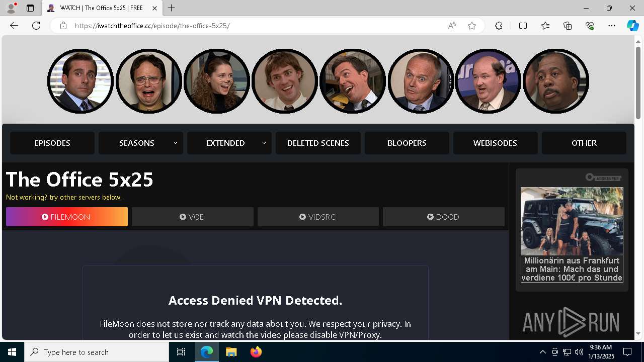Open the Millionärin aus Frankfurt ad image

pos(572,221)
